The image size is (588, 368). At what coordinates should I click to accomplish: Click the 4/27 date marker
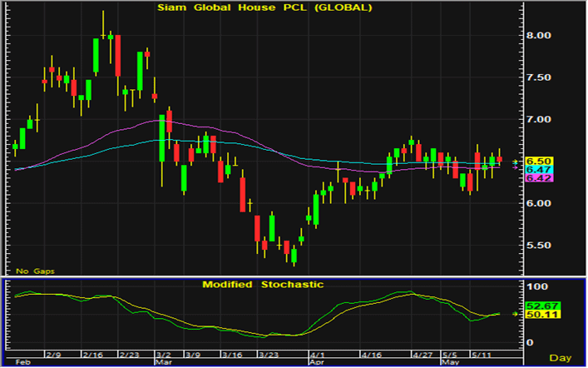click(422, 355)
